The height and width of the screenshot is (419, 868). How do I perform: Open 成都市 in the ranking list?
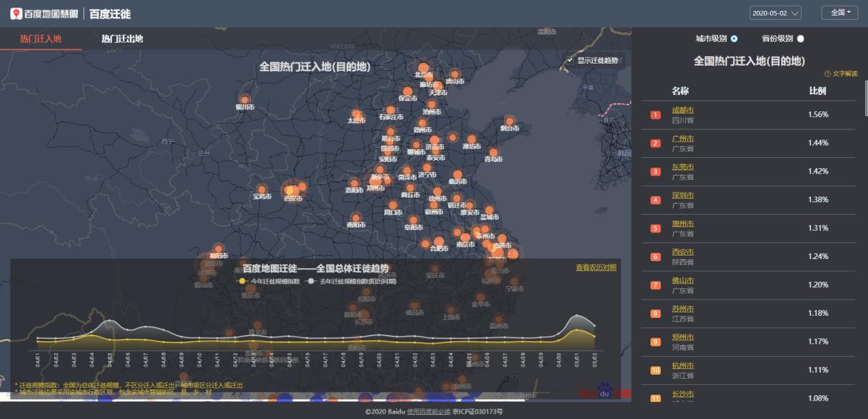point(683,110)
